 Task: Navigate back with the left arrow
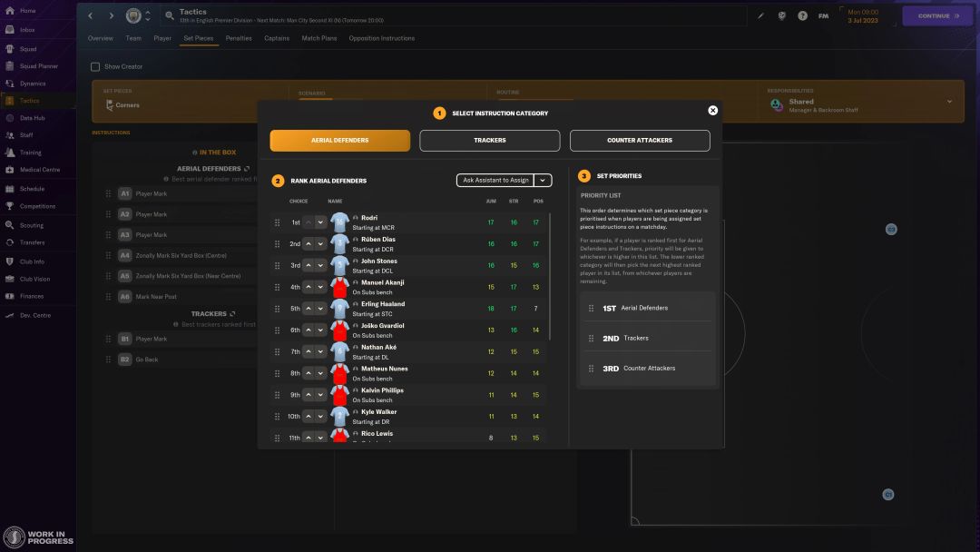tap(91, 15)
